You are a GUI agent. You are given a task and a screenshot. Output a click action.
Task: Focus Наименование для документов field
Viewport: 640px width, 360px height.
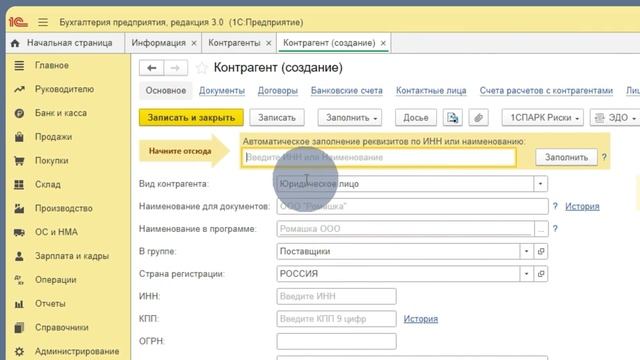[412, 207]
